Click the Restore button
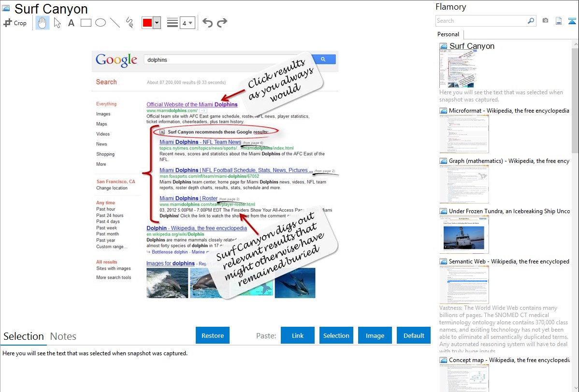The image size is (579, 392). (x=213, y=335)
